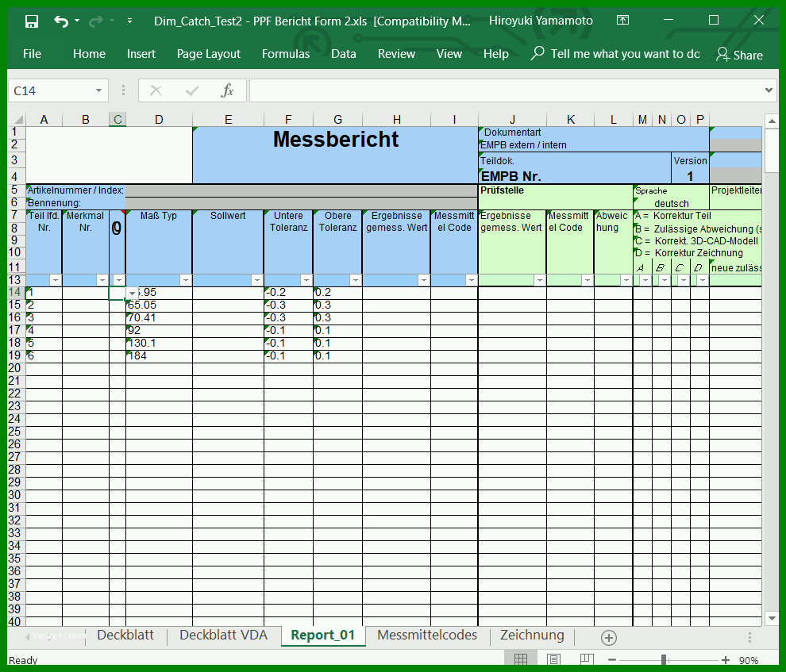
Task: Click the 90% zoom level indicator
Action: (749, 660)
